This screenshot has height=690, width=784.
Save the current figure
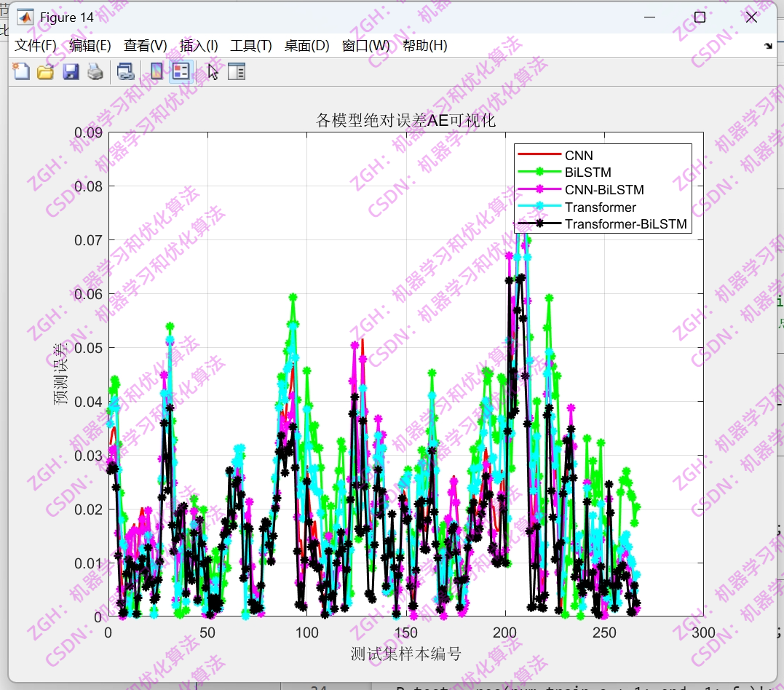(x=71, y=71)
